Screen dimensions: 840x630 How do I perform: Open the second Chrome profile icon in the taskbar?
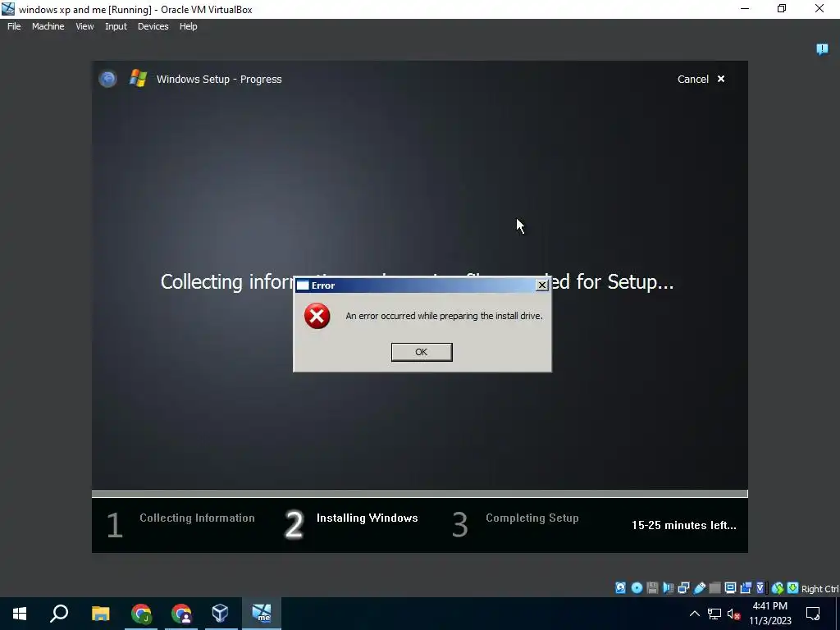coord(181,614)
